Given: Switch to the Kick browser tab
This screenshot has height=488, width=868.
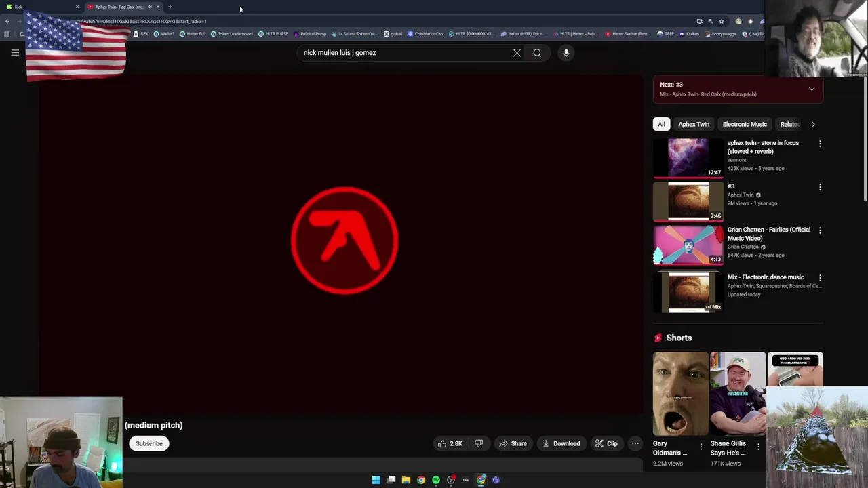Looking at the screenshot, I should (x=41, y=7).
